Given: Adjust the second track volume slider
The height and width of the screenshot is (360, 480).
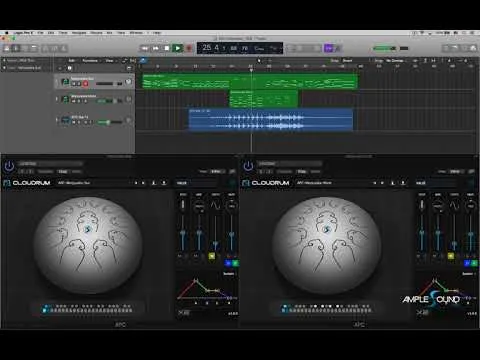Looking at the screenshot, I should pos(108,101).
